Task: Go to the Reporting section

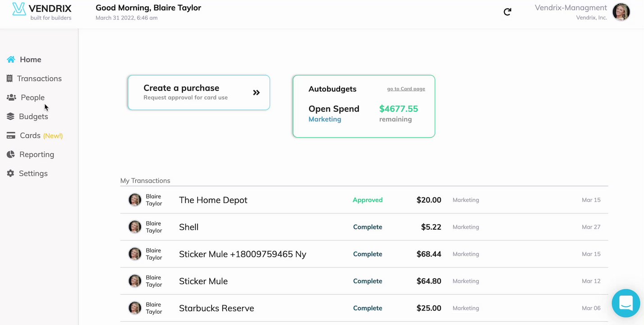Action: click(37, 154)
